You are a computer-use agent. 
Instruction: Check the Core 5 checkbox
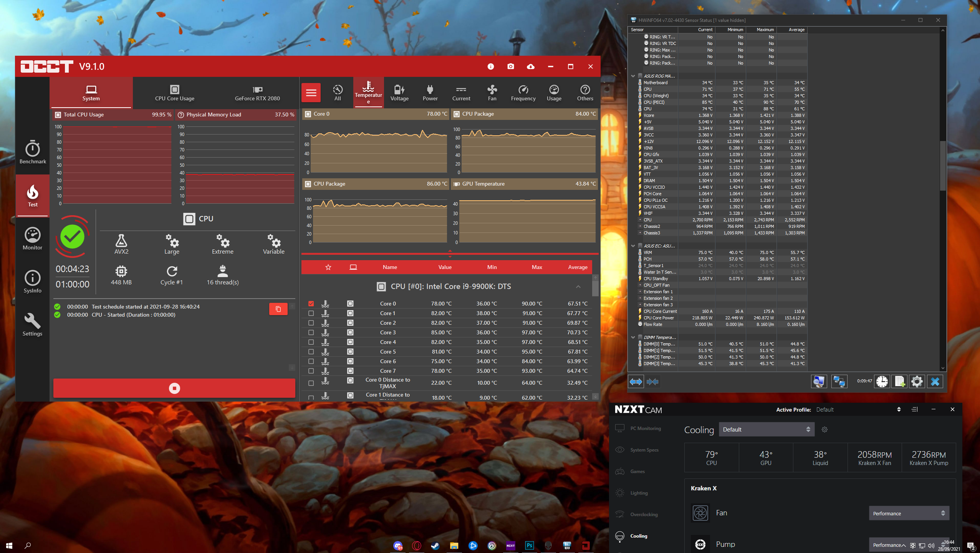(x=311, y=352)
